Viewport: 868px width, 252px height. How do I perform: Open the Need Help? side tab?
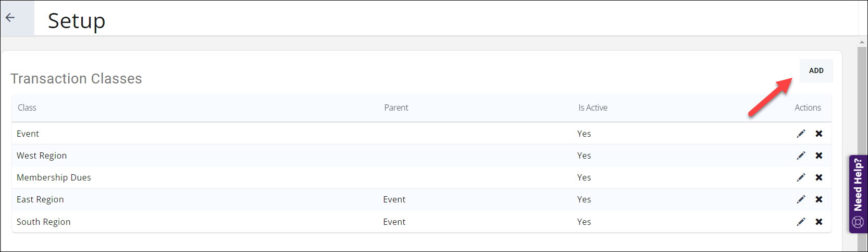click(858, 194)
